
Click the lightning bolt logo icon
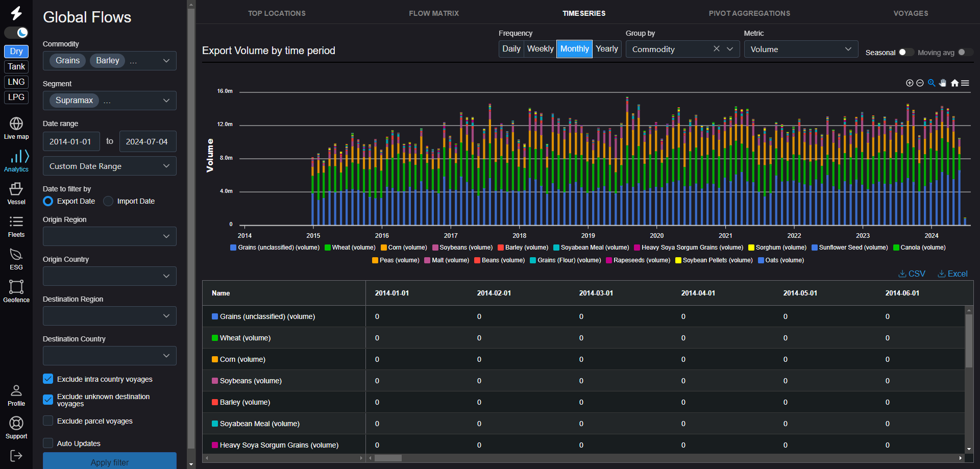pos(16,13)
